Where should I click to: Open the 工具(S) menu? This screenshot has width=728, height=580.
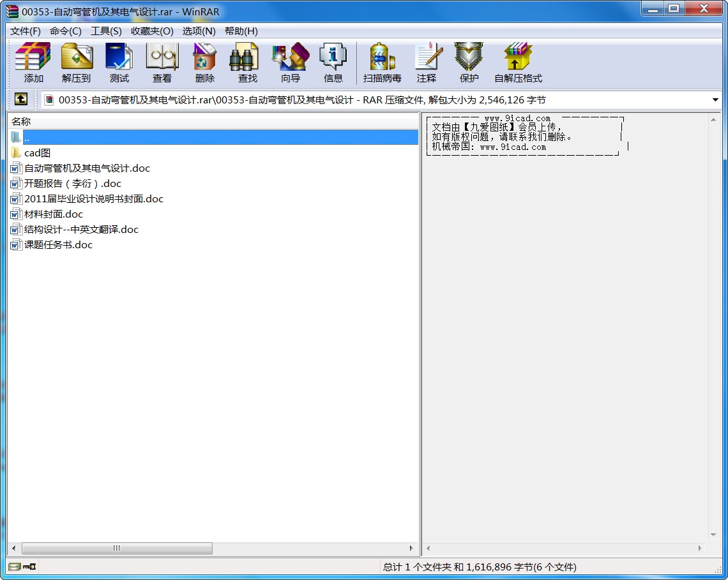coord(106,31)
